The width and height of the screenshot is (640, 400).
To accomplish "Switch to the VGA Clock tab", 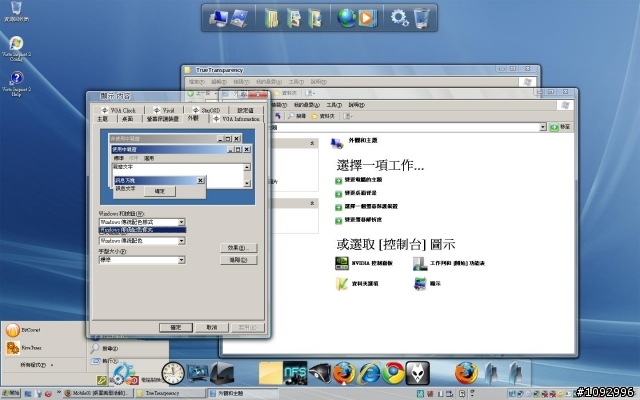I will (x=118, y=110).
